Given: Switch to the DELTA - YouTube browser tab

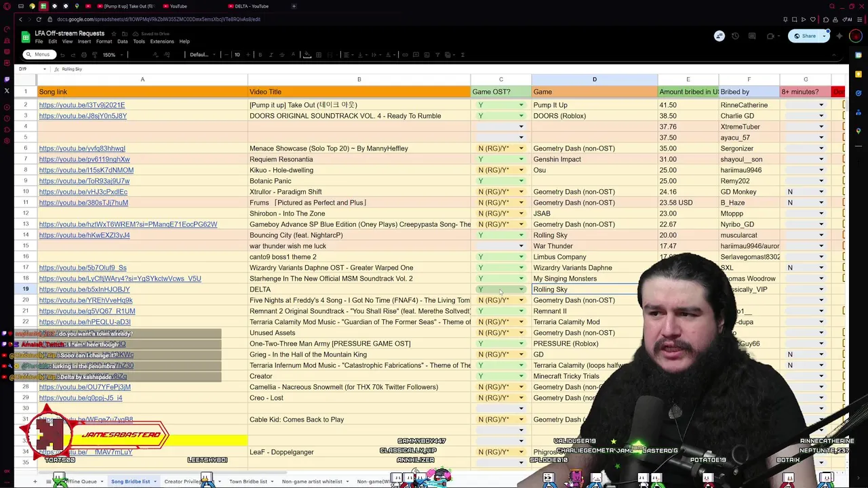Looking at the screenshot, I should 251,6.
